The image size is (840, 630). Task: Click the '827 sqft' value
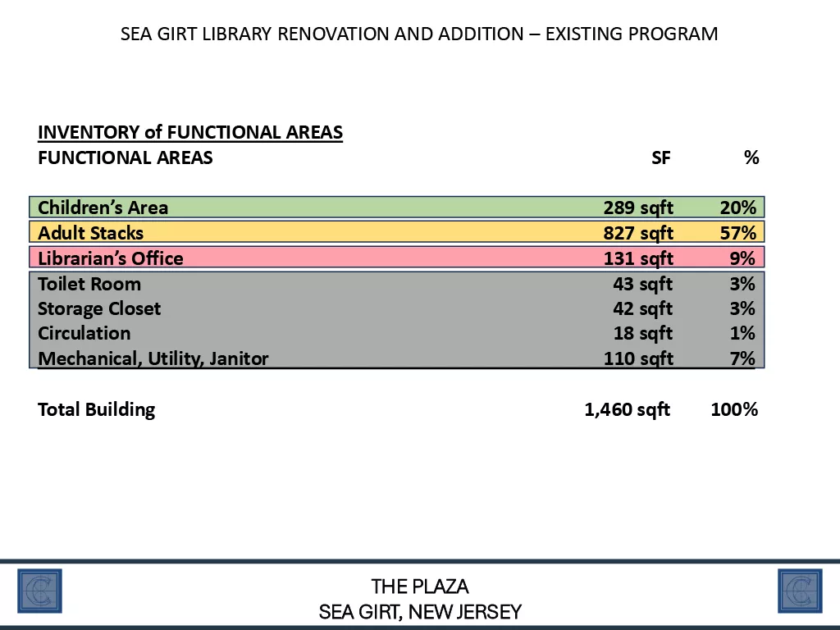pos(638,232)
